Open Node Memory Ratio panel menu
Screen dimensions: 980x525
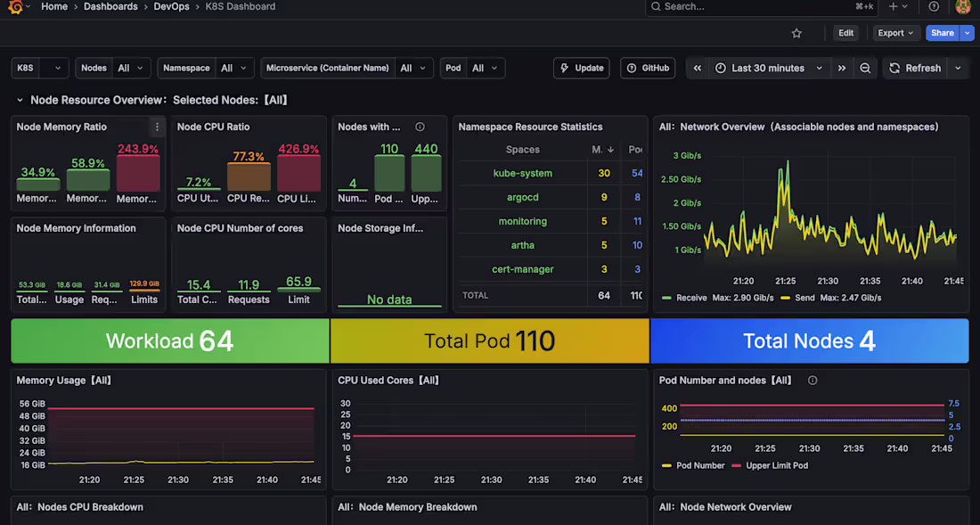[157, 127]
